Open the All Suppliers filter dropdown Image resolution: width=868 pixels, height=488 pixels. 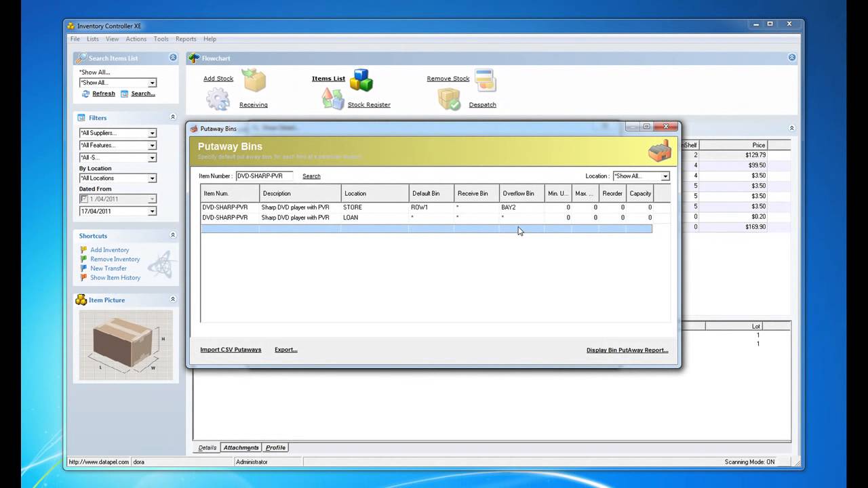pyautogui.click(x=152, y=133)
